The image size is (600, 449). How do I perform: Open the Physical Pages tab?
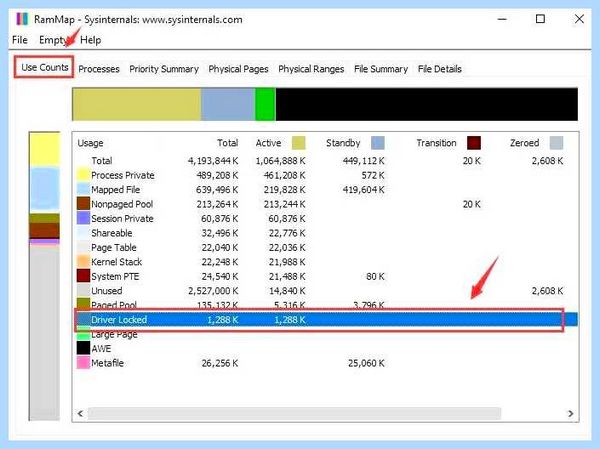pos(238,69)
